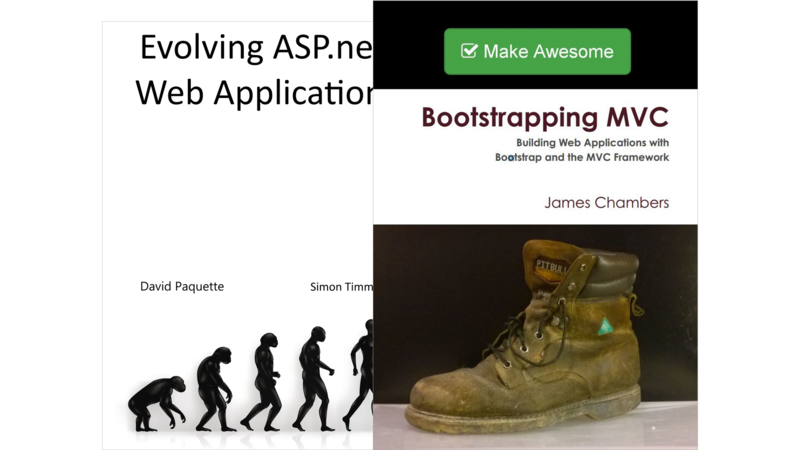800x450 pixels.
Task: Select the Bootstrapping MVC book title
Action: [x=545, y=118]
